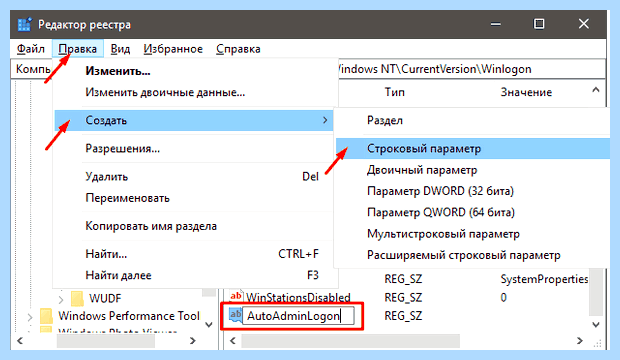Viewport: 620px width, 360px height.
Task: Choose Найти... menu item
Action: pos(196,254)
